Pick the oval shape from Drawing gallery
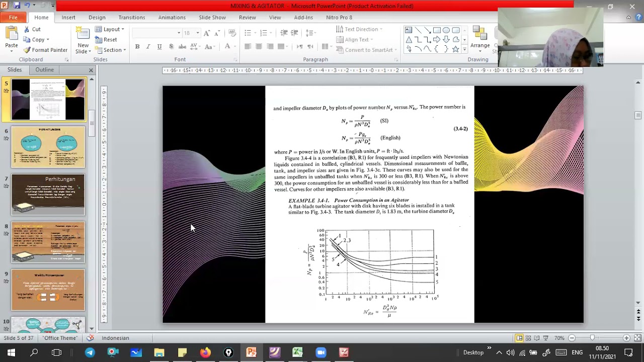The height and width of the screenshot is (362, 644). pos(446,30)
